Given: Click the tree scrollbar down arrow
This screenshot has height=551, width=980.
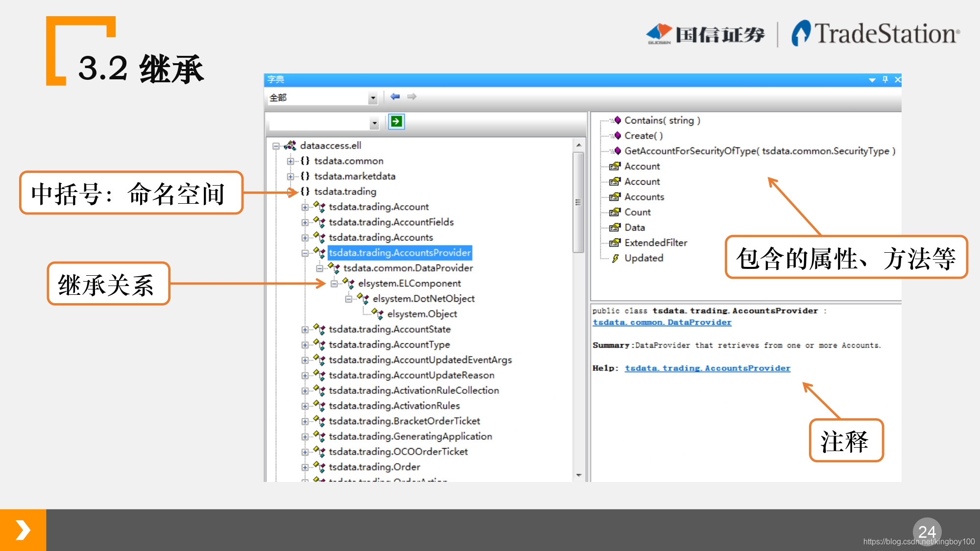Looking at the screenshot, I should tap(579, 475).
